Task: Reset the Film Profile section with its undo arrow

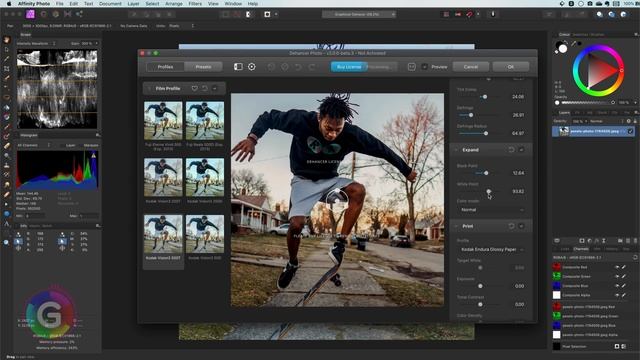Action: 204,88
